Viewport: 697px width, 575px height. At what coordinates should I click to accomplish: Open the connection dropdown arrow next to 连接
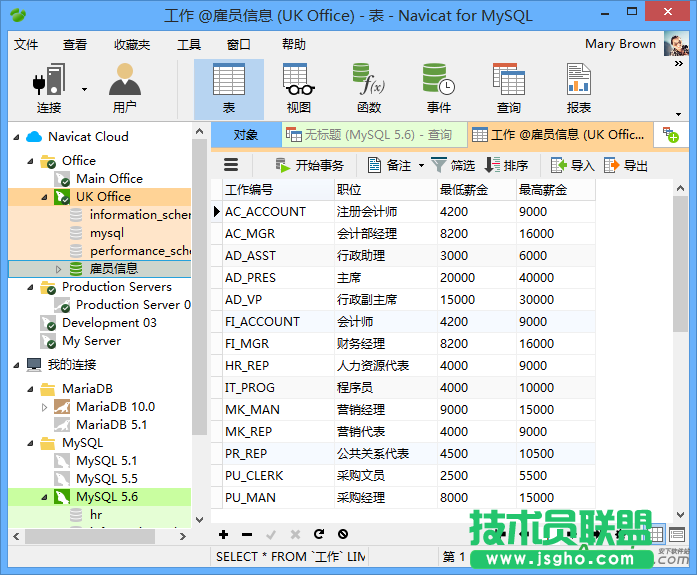click(x=84, y=90)
